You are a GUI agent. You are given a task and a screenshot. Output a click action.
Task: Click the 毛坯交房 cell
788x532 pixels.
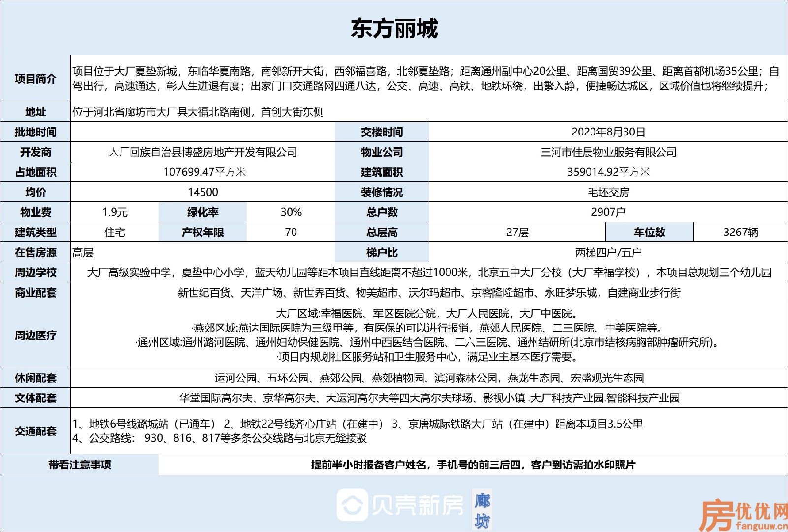(608, 192)
